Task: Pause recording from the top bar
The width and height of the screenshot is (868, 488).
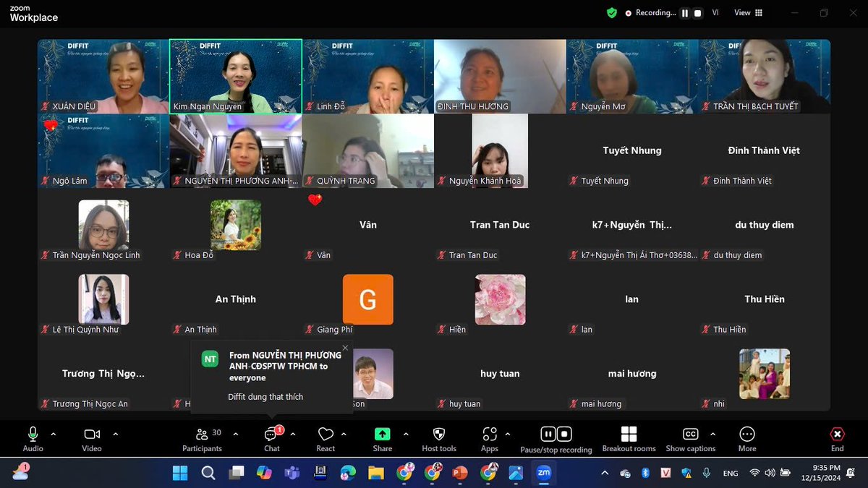Action: tap(684, 13)
